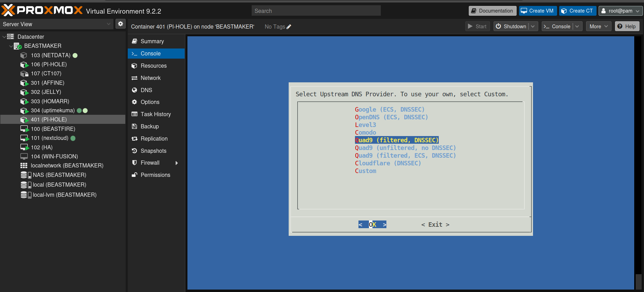The image size is (644, 292).
Task: Click the Documentation button
Action: 492,11
